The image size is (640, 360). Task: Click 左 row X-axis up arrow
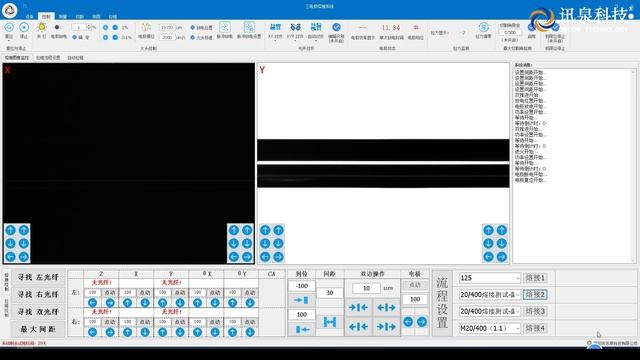coord(127,303)
